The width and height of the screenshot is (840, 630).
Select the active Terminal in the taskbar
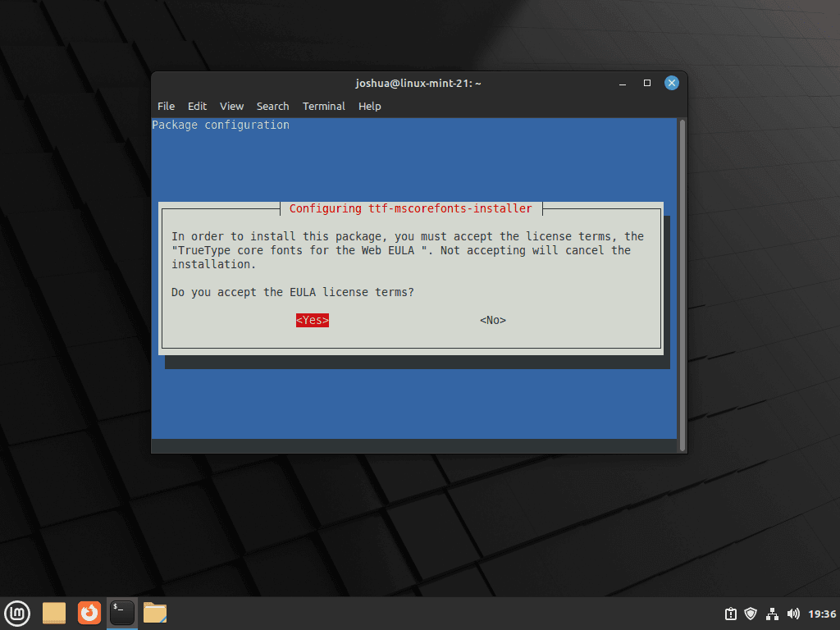[x=121, y=613]
